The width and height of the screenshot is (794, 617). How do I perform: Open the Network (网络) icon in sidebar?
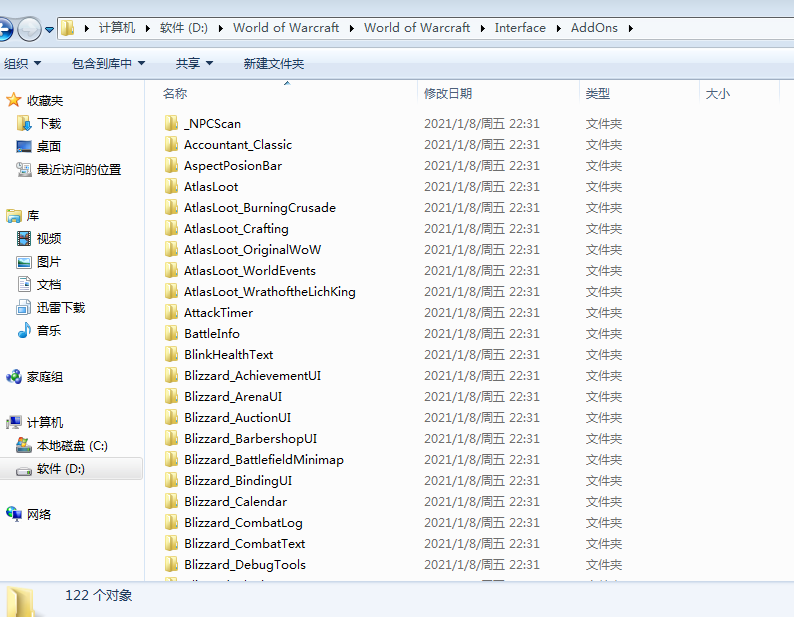coord(14,514)
